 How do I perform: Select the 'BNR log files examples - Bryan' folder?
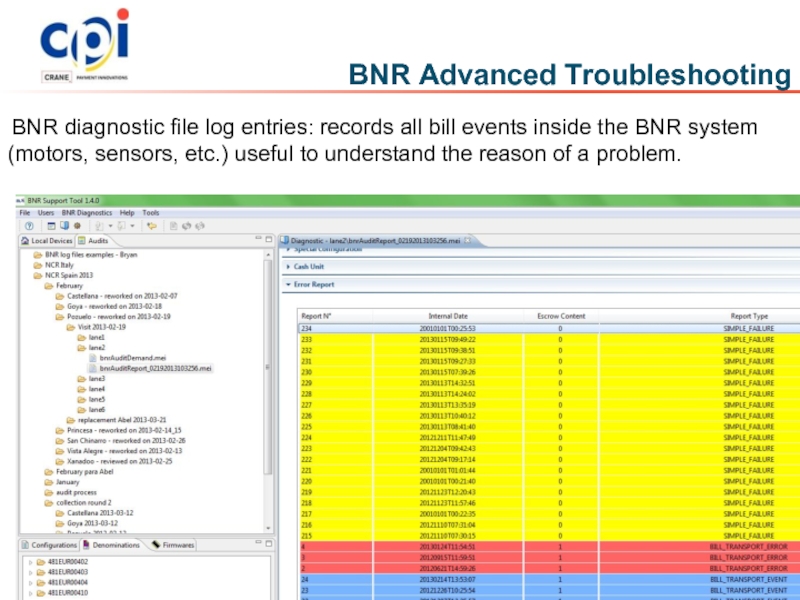[x=85, y=255]
